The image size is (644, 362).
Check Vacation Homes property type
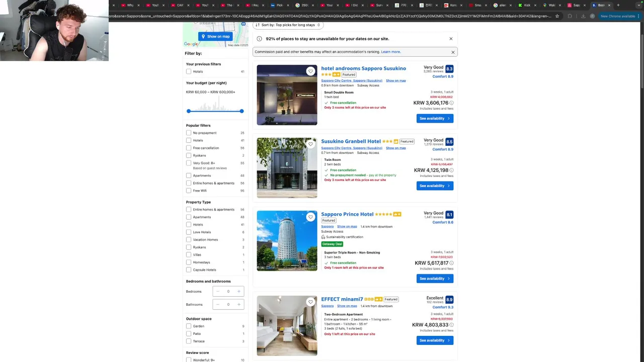pos(189,240)
